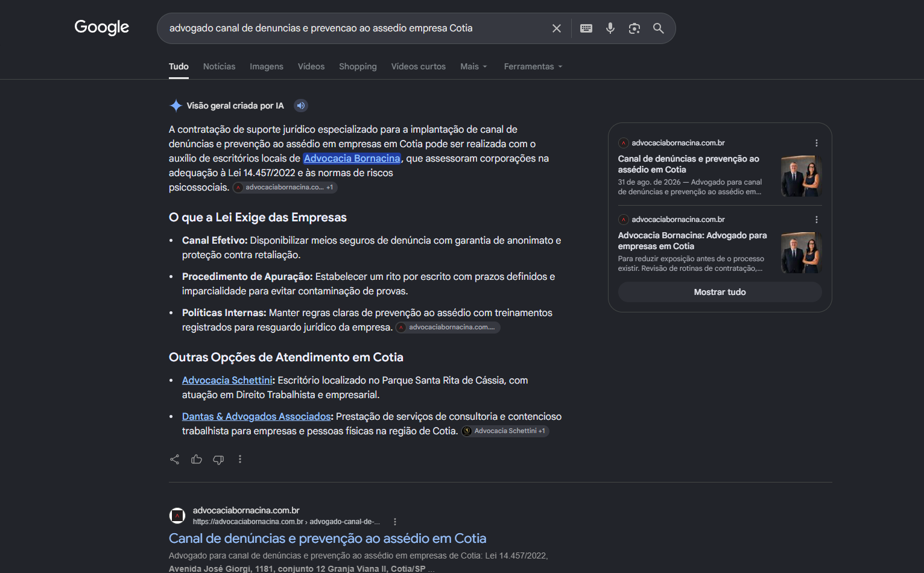Open the Dantas & Advogados Associados link
Viewport: 924px width, 573px height.
click(x=257, y=416)
